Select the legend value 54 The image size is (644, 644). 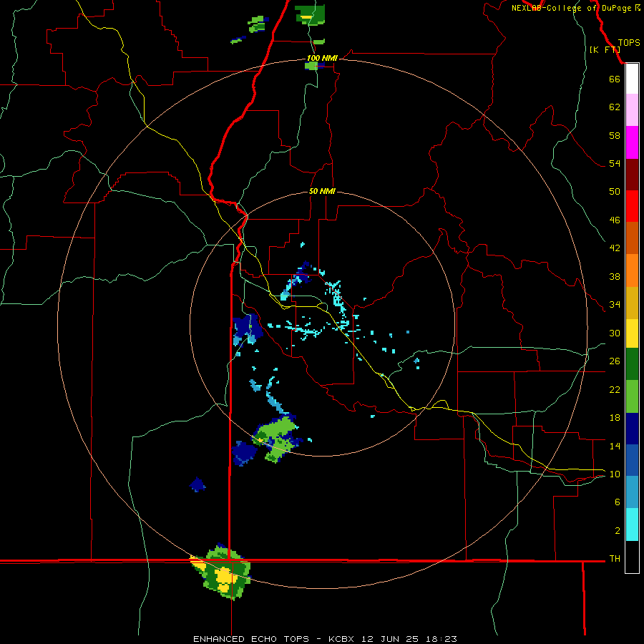[x=615, y=163]
